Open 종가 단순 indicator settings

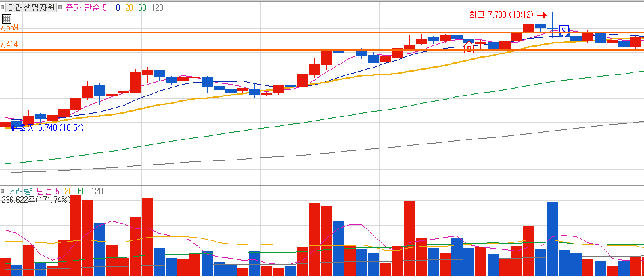(82, 7)
